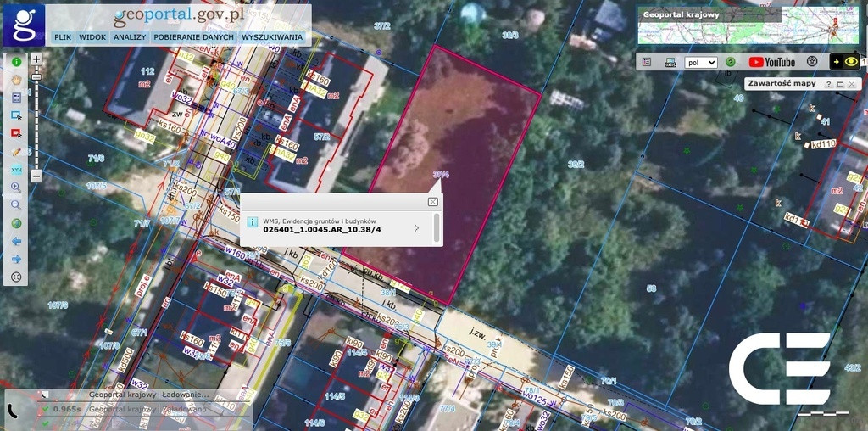
Task: Click the geoportal g logo
Action: tap(23, 25)
